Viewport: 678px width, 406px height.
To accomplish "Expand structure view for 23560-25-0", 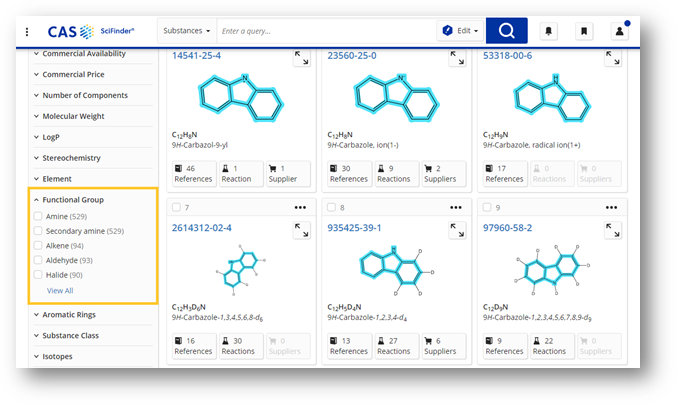I will coord(457,58).
